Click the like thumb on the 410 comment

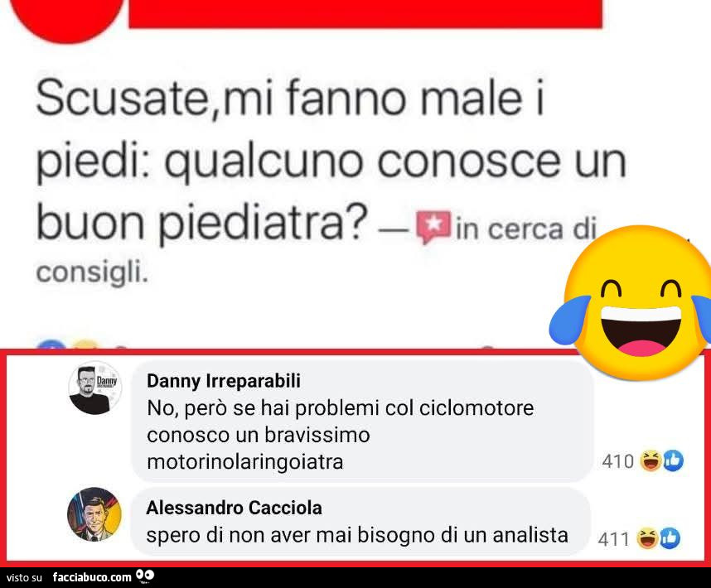(x=673, y=461)
